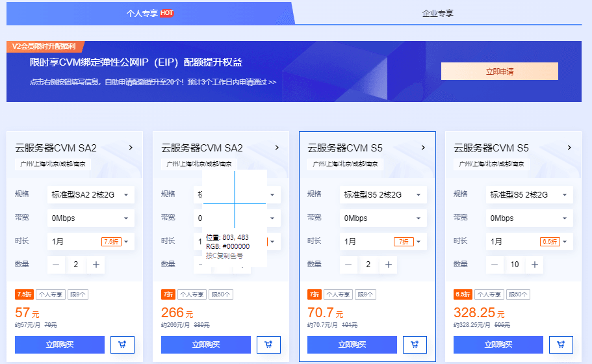Screen dimensions: 592x364
Task: Click the 限9个 tag in the 70.7元 card
Action: (x=365, y=294)
